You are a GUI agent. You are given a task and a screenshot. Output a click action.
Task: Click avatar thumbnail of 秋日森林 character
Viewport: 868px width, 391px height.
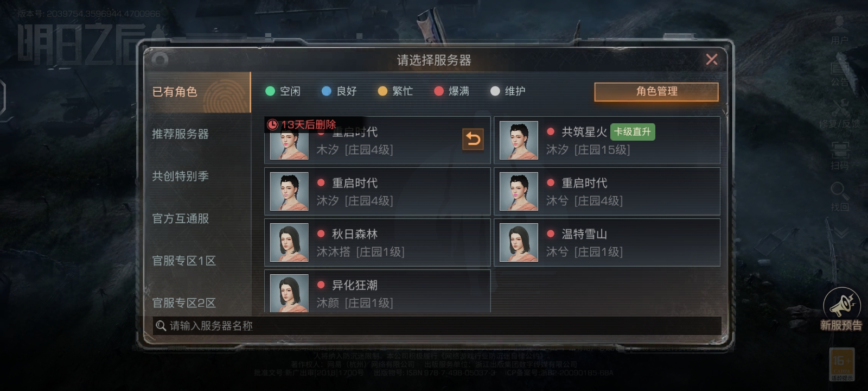click(289, 243)
